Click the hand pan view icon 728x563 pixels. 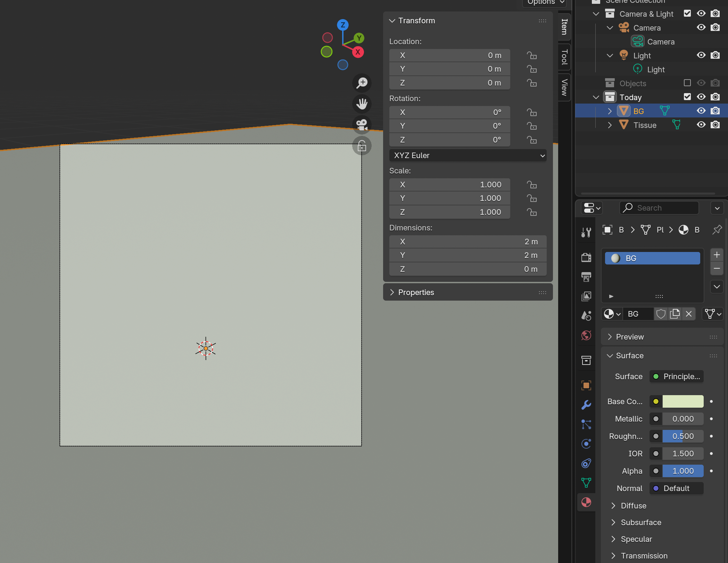click(x=362, y=104)
